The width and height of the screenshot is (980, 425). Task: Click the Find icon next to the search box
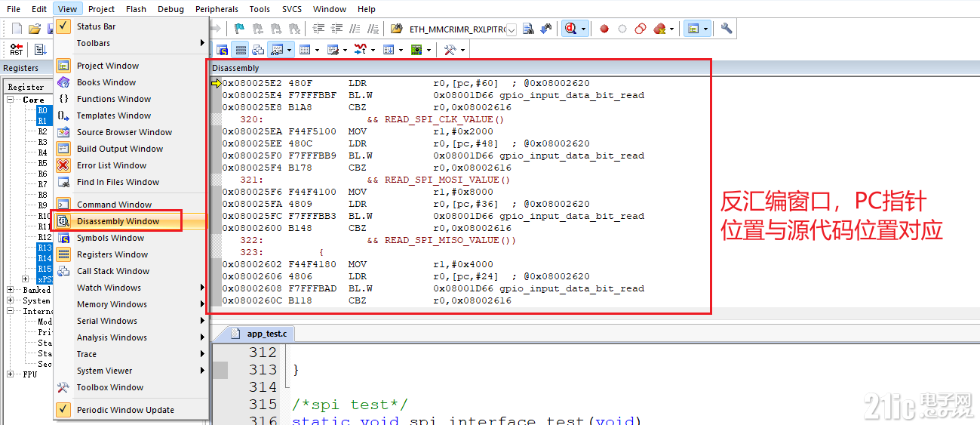tap(528, 29)
